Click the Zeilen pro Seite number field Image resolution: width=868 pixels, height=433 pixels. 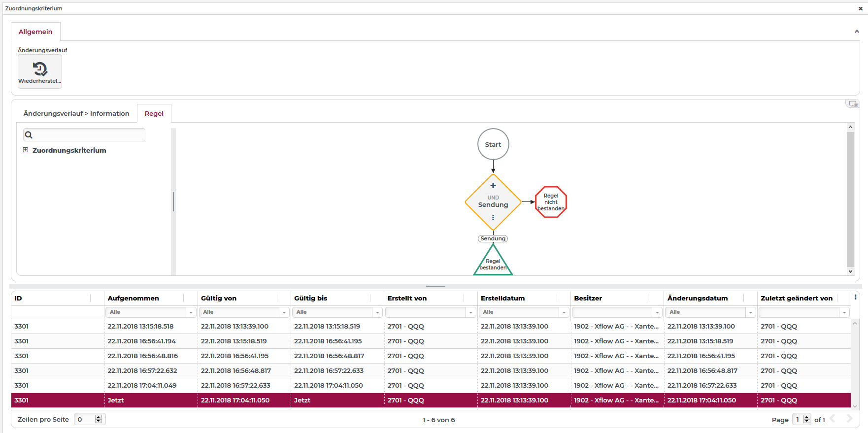[x=84, y=420]
